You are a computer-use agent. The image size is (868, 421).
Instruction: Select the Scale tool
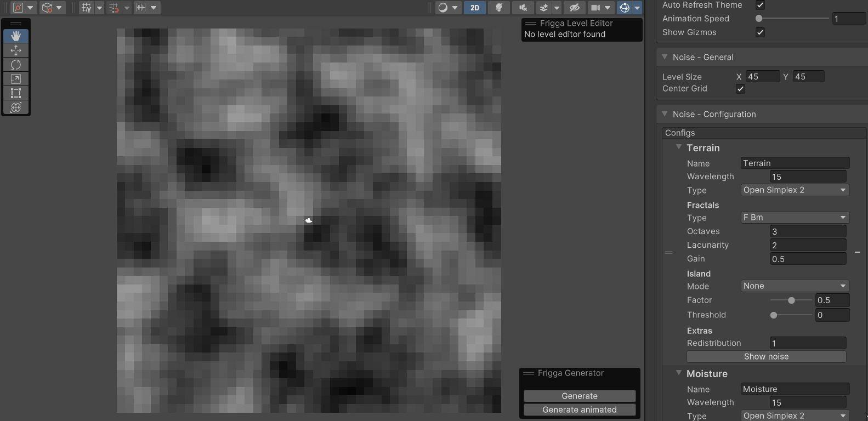[16, 79]
